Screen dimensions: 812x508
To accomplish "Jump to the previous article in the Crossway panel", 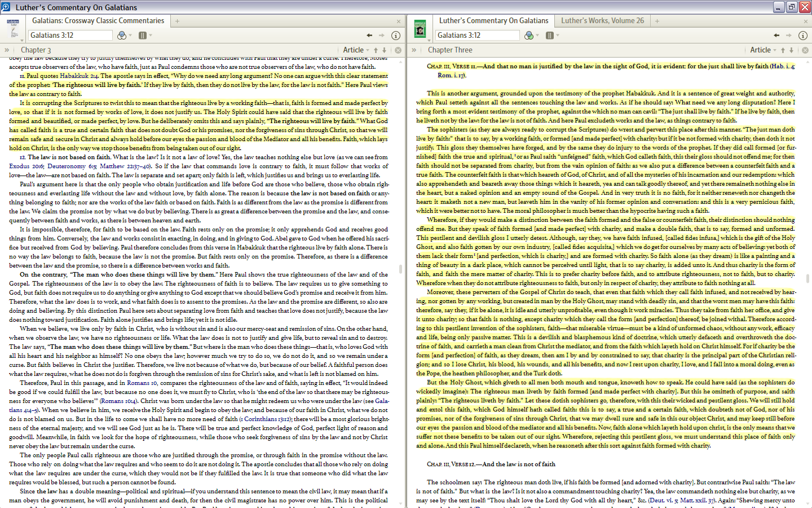I will pyautogui.click(x=376, y=50).
